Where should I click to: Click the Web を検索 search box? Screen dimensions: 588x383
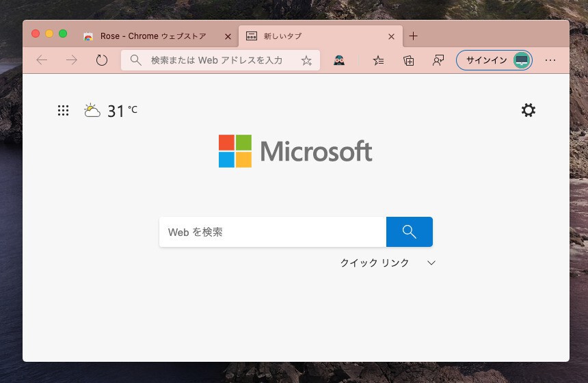pyautogui.click(x=273, y=232)
